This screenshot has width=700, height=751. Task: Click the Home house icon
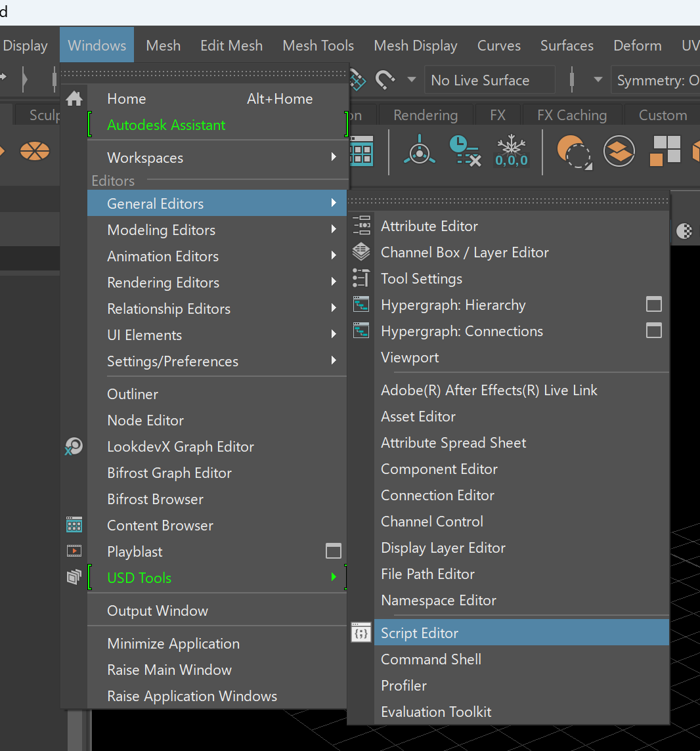74,98
